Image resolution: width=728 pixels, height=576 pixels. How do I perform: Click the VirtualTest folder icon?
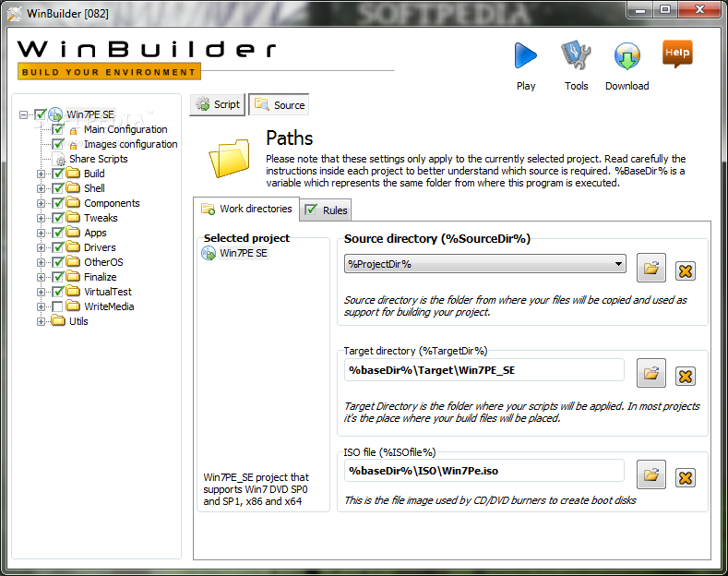pyautogui.click(x=72, y=292)
